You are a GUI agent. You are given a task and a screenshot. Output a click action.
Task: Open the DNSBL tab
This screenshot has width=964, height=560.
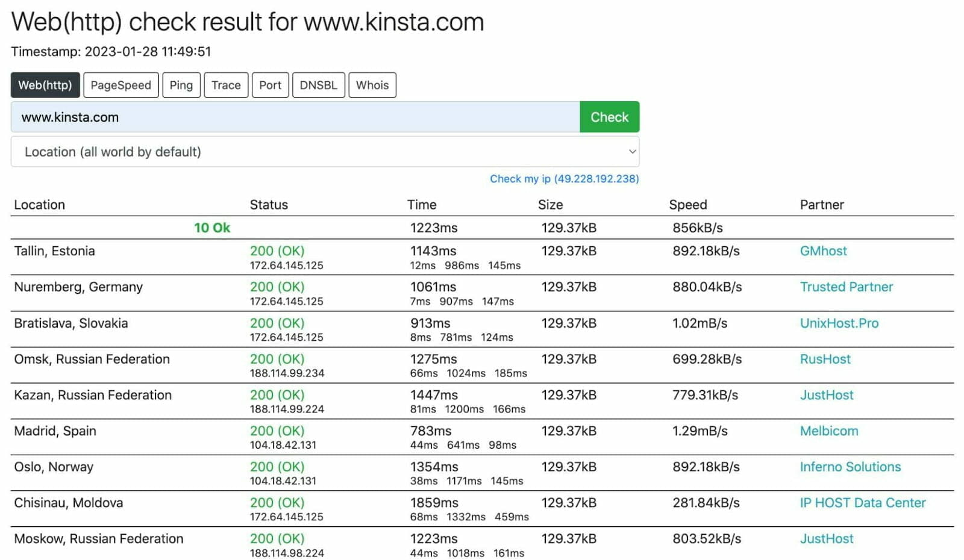[x=319, y=85]
